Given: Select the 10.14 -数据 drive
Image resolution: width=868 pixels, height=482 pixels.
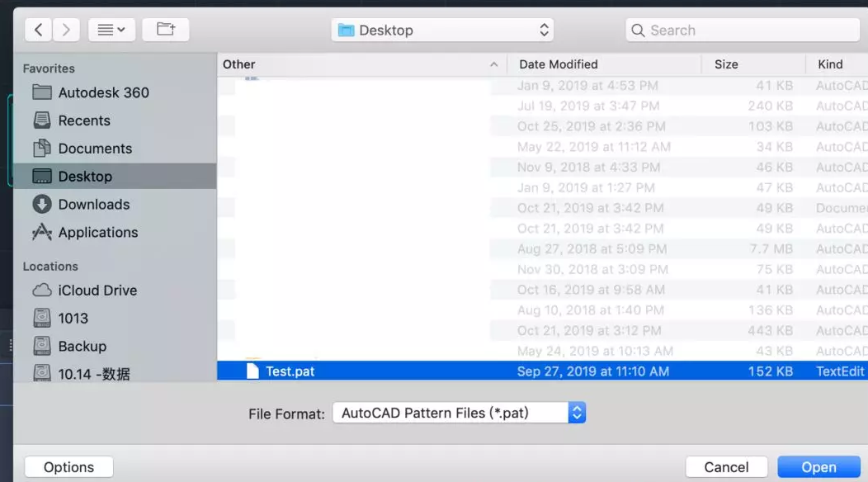Looking at the screenshot, I should [115, 374].
